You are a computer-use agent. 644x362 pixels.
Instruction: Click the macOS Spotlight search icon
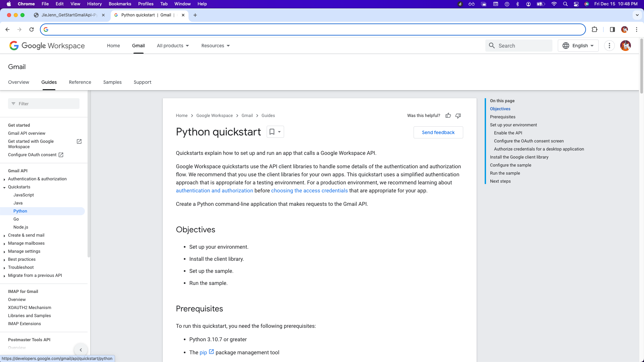pos(565,4)
